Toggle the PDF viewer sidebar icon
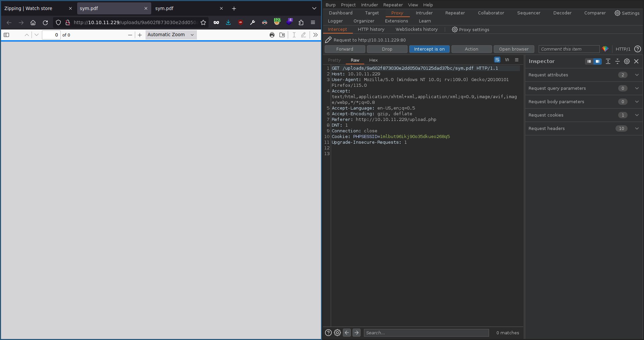Screen dimensions: 644x340 6,35
